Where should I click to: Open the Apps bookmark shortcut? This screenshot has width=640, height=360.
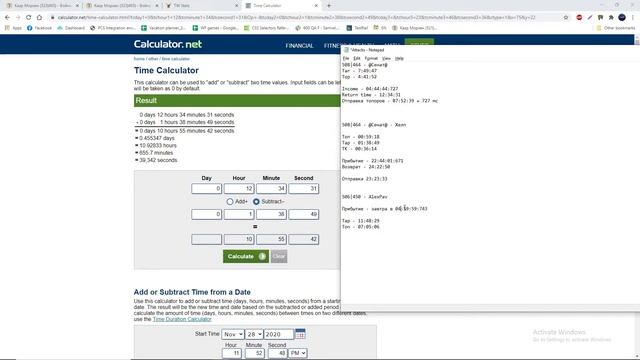tap(14, 28)
